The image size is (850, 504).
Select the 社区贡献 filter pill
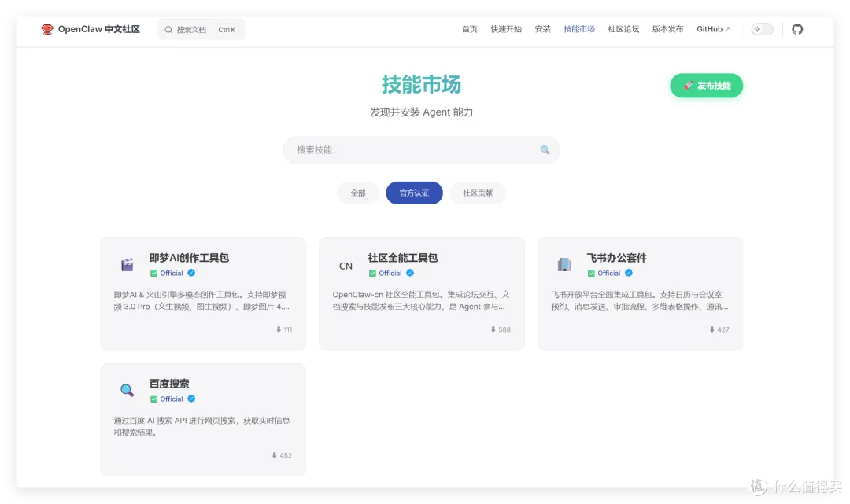point(478,193)
